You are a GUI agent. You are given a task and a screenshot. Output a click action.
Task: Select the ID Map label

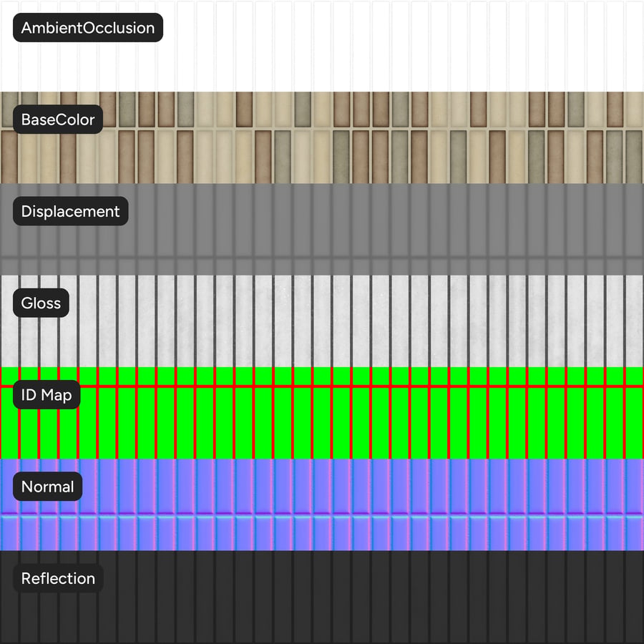tap(47, 395)
